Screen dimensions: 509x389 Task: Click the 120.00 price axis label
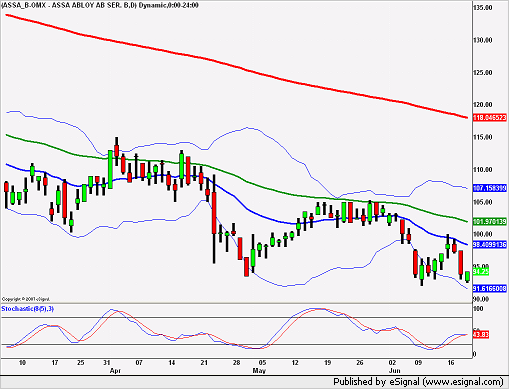point(482,105)
